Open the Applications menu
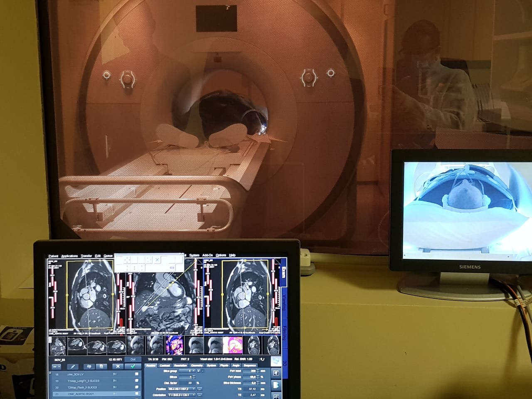The height and width of the screenshot is (399, 532). point(69,256)
